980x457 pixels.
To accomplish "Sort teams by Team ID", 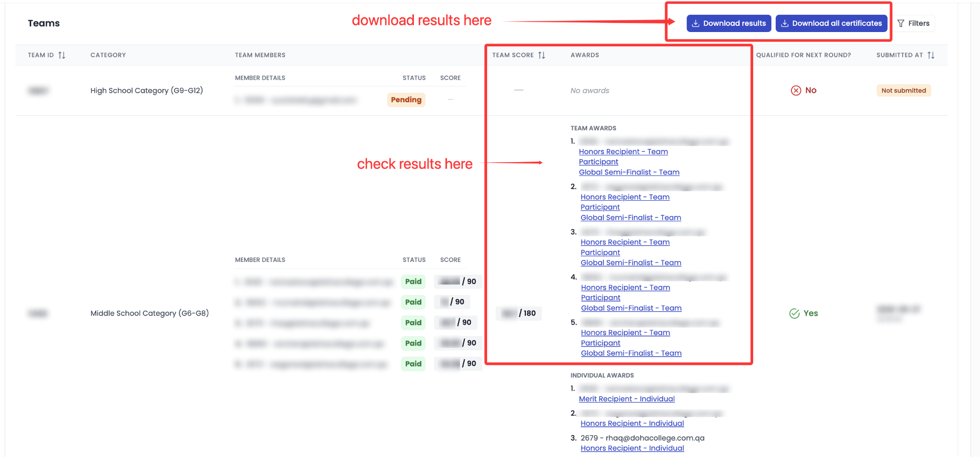I will click(61, 55).
